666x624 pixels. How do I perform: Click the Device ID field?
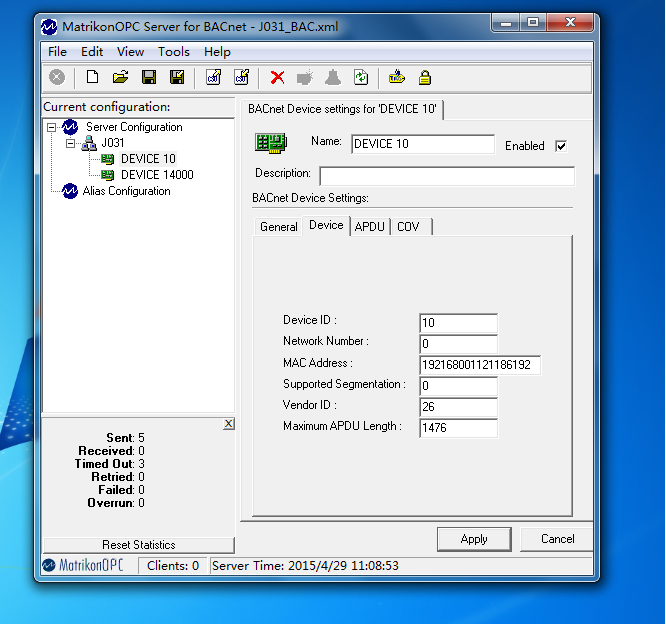(458, 323)
